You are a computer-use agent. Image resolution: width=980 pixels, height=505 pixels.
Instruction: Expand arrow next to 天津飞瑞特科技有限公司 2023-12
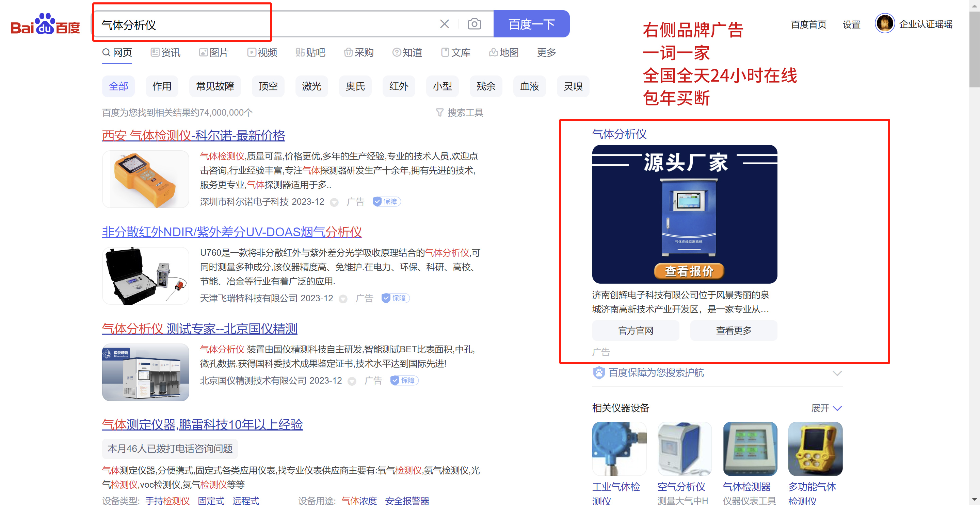click(343, 299)
